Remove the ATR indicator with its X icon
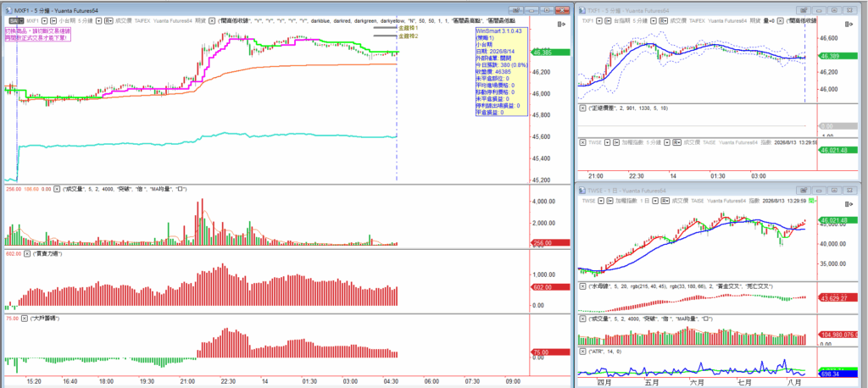This screenshot has width=868, height=388. point(582,352)
